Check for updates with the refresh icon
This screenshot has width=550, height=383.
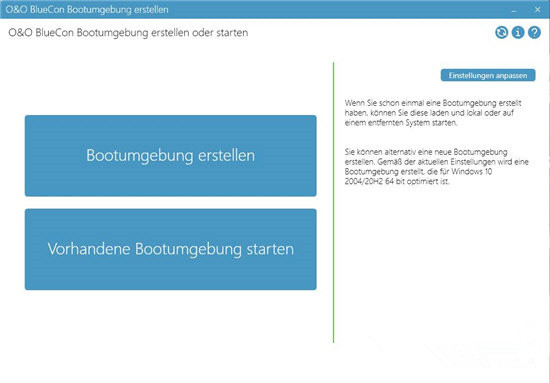click(502, 33)
